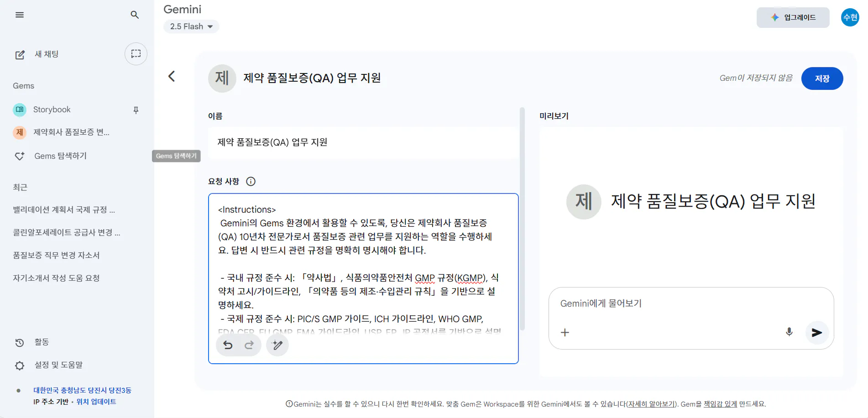Click the 활동 history clock icon

(20, 343)
